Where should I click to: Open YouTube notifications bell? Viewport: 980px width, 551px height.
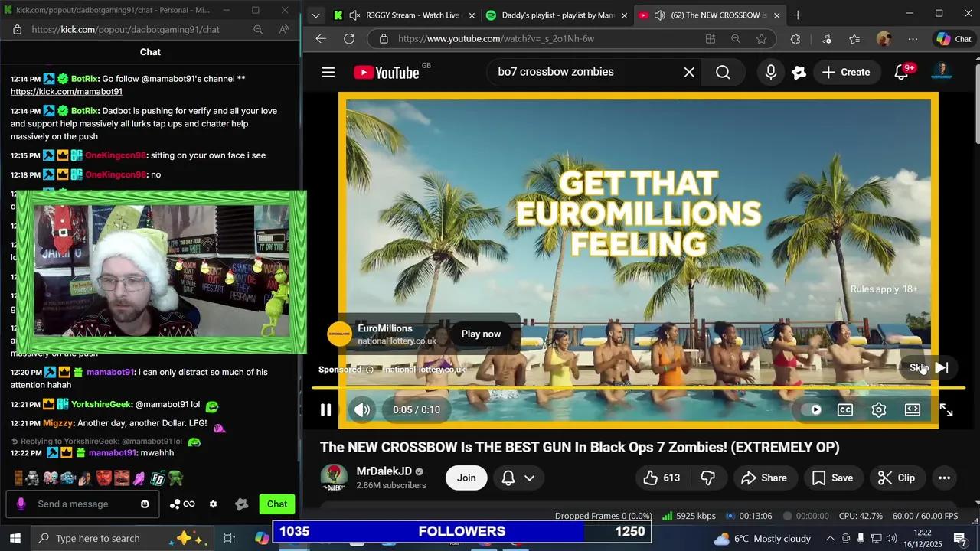pos(901,72)
